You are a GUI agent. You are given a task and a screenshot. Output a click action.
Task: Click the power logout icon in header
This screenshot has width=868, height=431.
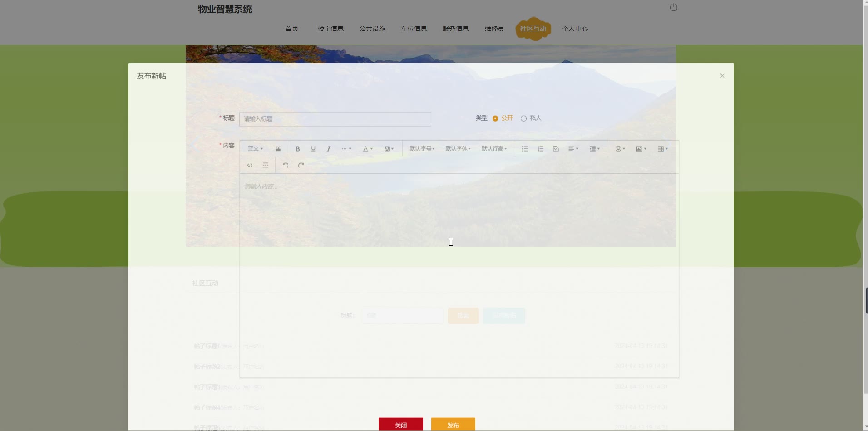tap(674, 7)
